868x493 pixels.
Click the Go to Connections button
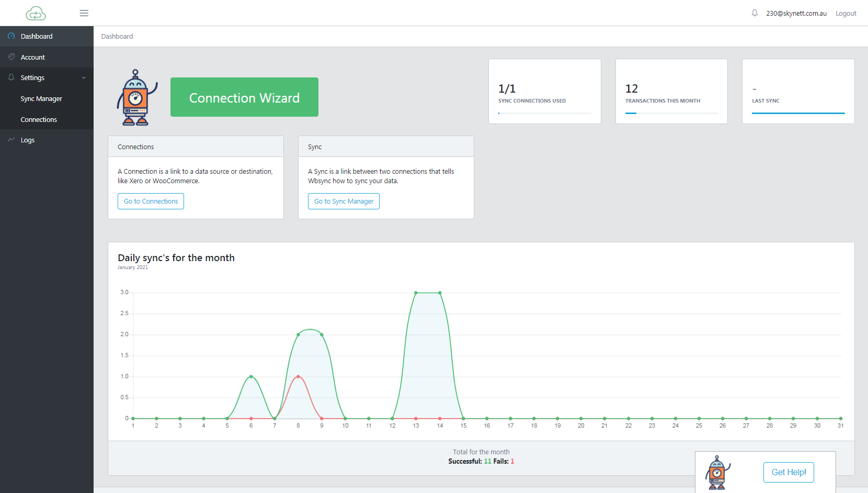point(151,201)
